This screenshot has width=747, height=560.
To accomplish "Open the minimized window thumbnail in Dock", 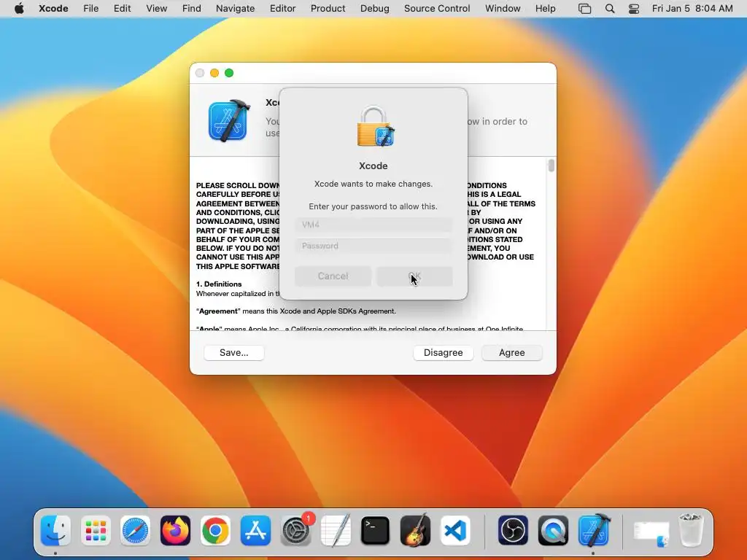I will 651,533.
